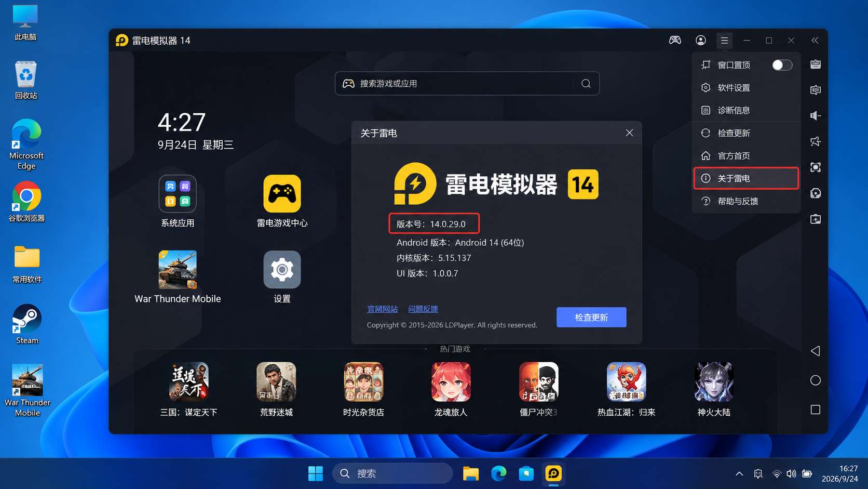Select 诊断信息 menu entry
Viewport: 868px width, 489px height.
(746, 110)
